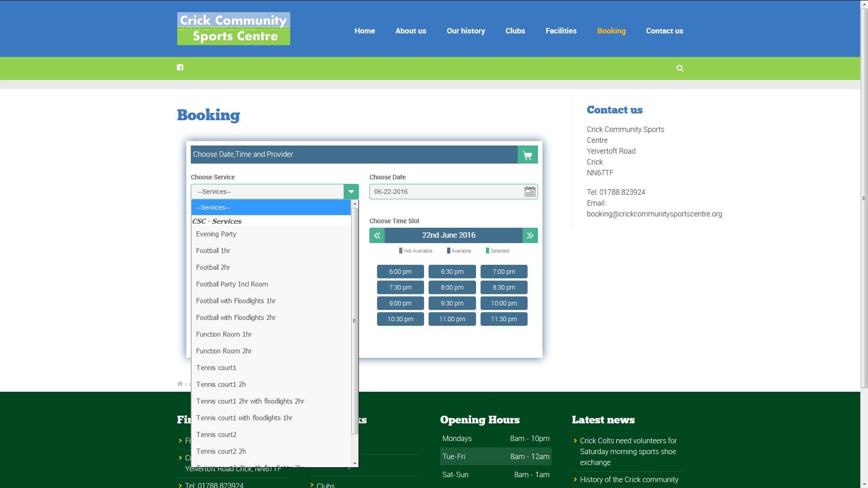Choose Football with Floodlights 2hr
Viewport: 868px width, 488px height.
click(271, 318)
